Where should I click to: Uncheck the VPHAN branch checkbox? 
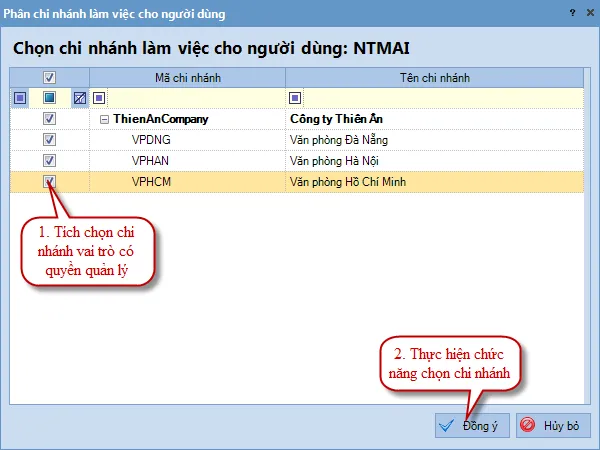coord(49,160)
